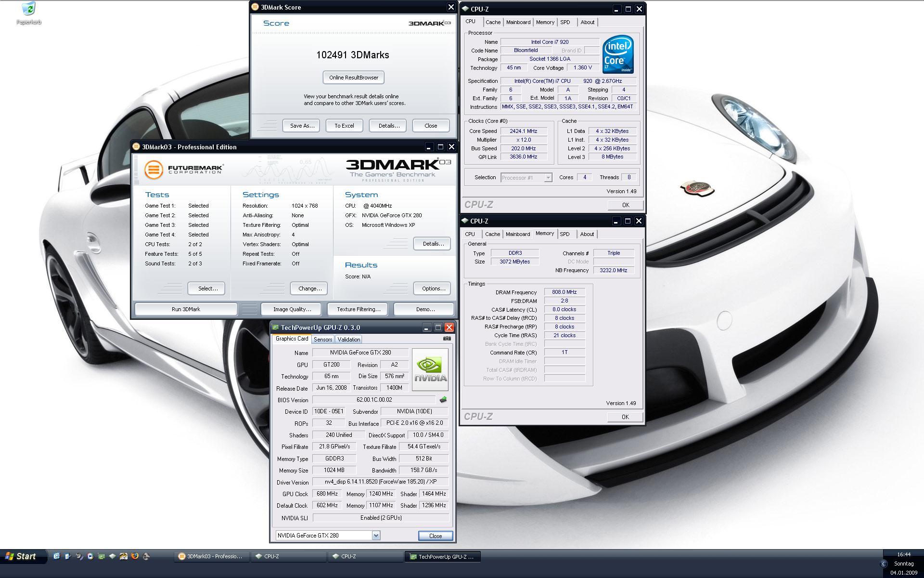Image resolution: width=924 pixels, height=578 pixels.
Task: Click the speaker-like quick launch icon
Action: 79,556
